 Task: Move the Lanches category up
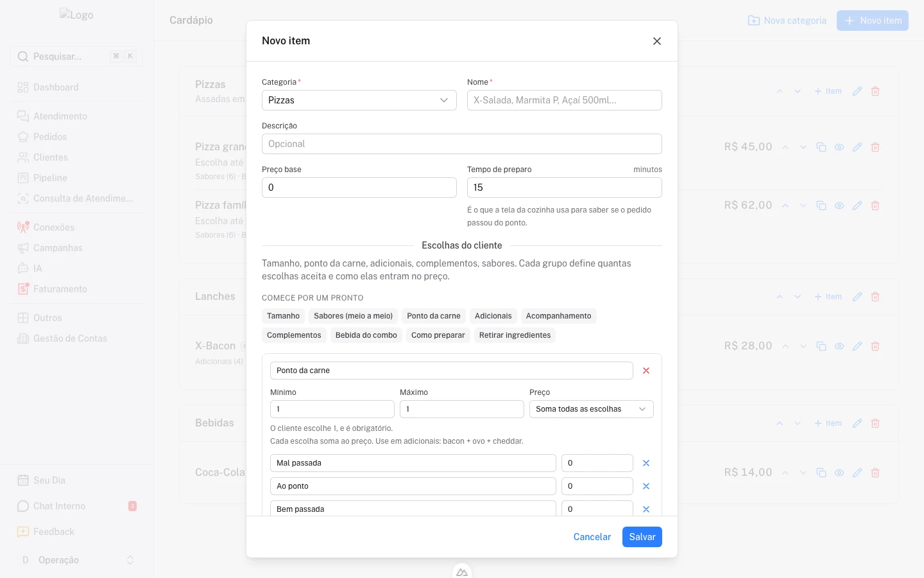point(780,297)
